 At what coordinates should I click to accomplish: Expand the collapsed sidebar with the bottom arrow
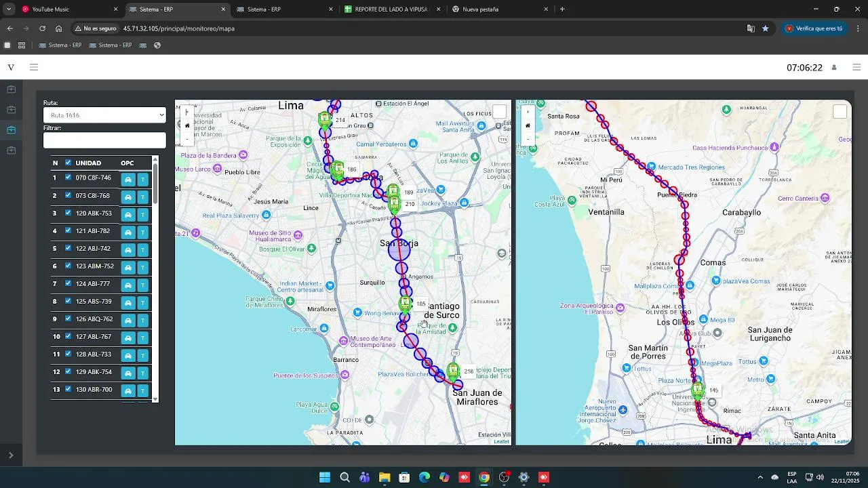tap(11, 455)
